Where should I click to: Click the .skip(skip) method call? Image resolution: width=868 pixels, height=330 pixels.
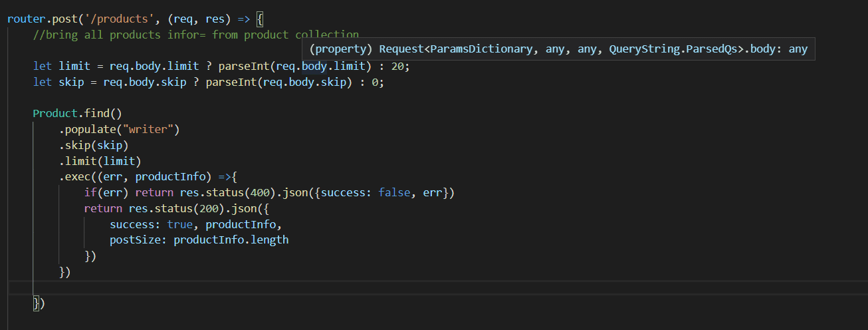(x=94, y=146)
